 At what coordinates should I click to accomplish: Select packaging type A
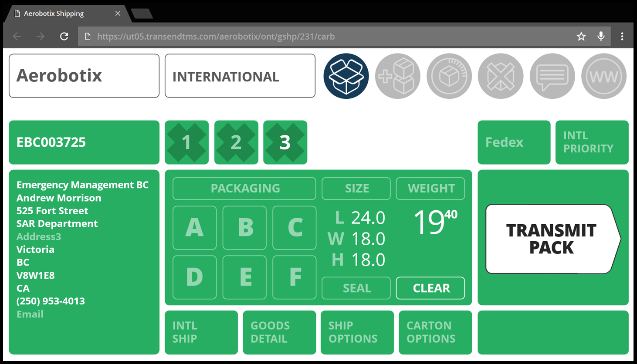click(195, 227)
